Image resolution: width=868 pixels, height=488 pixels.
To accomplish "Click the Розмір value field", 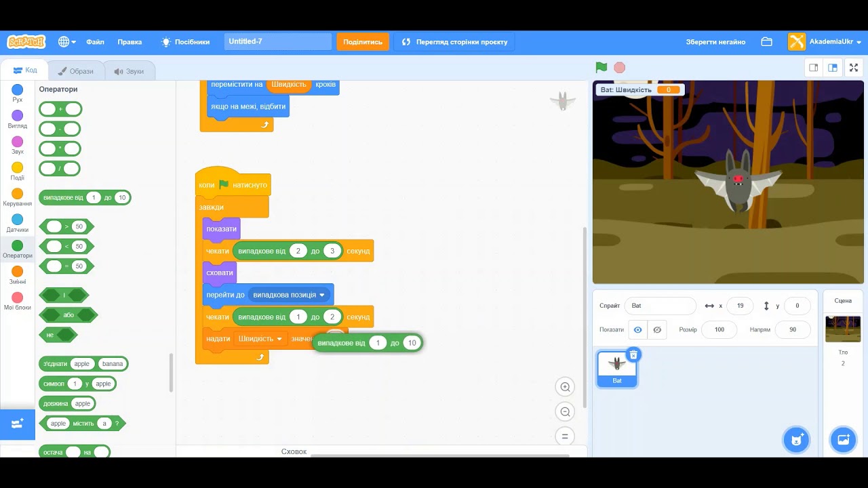I will click(719, 330).
